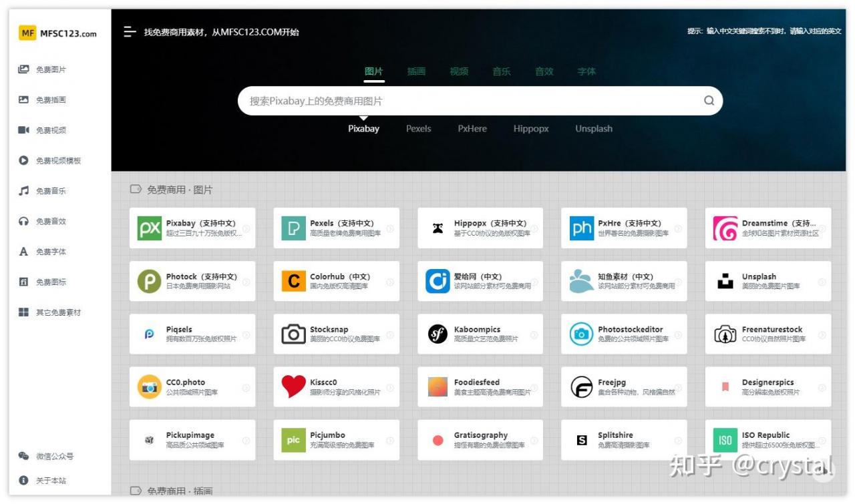Open the Foodiesfeed site card
855x504 pixels.
(480, 387)
